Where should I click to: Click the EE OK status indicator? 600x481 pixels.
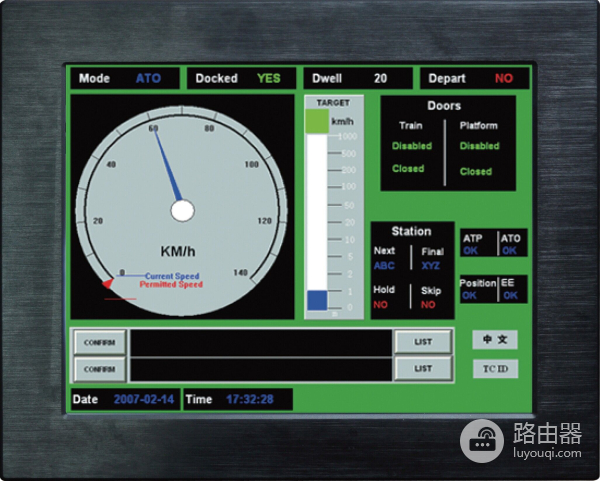(510, 295)
